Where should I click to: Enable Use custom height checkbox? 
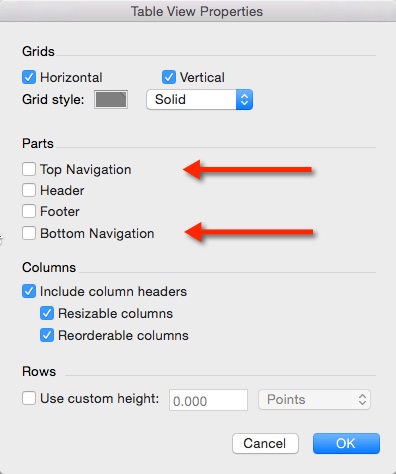pos(29,398)
